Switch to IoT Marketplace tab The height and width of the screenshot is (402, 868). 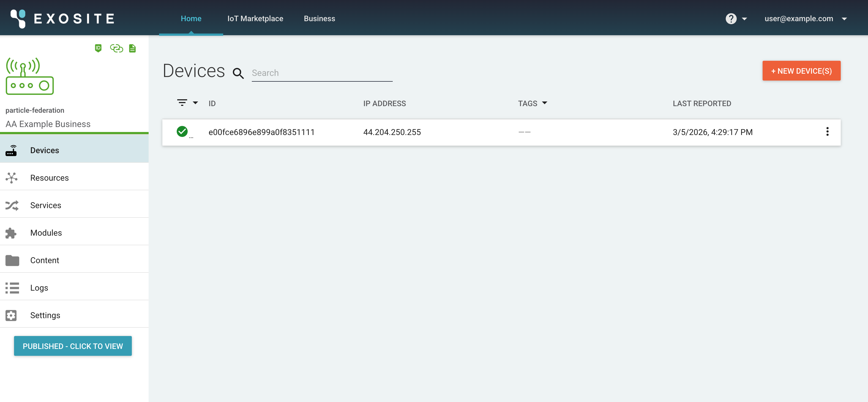[255, 18]
